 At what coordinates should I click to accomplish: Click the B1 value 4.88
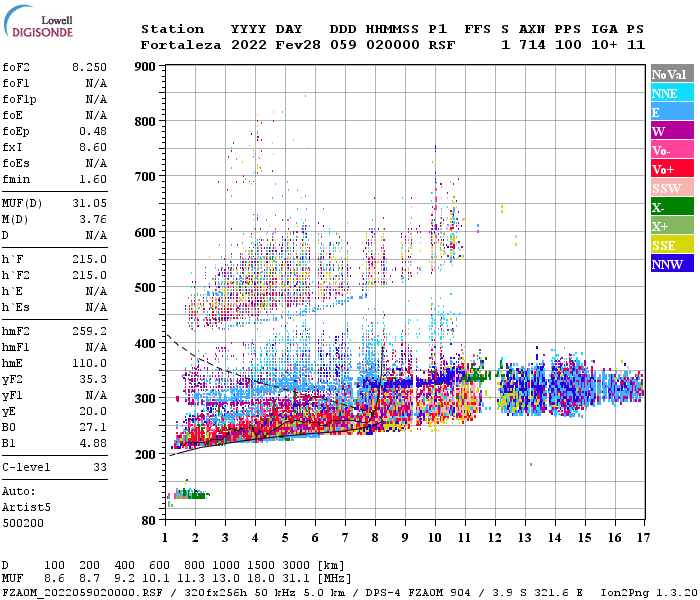[x=93, y=443]
